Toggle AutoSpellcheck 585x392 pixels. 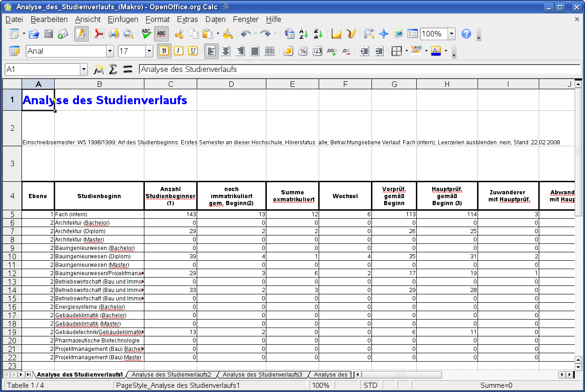(161, 34)
